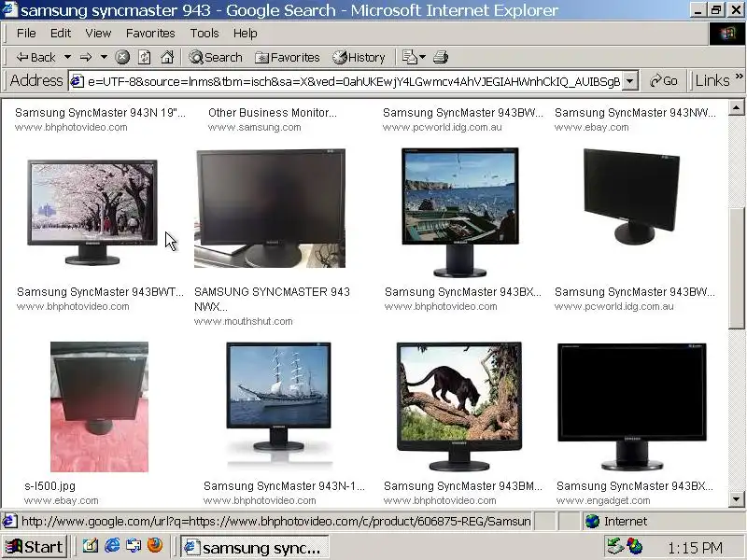Click the Internet zone globe icon
747x560 pixels.
click(x=592, y=522)
